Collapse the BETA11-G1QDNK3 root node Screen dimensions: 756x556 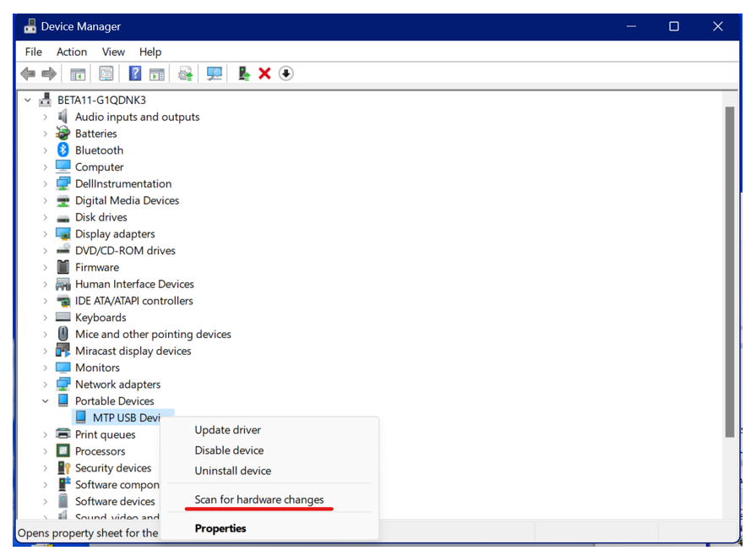(x=28, y=101)
